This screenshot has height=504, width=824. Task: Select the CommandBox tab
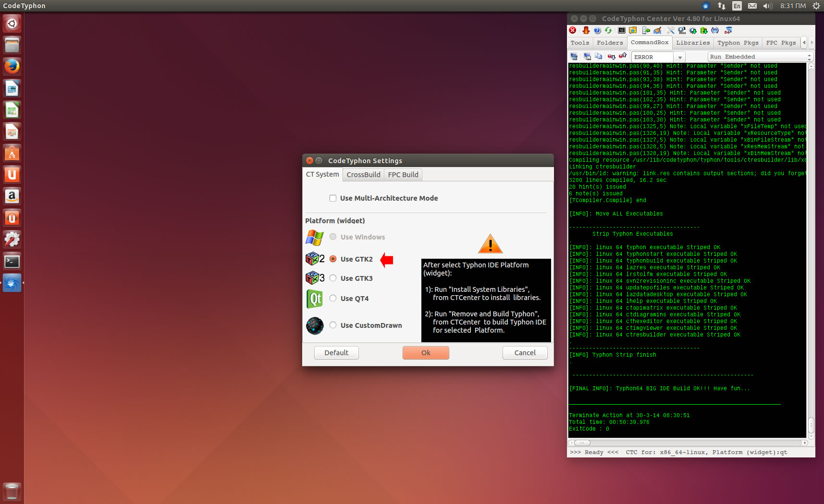650,42
